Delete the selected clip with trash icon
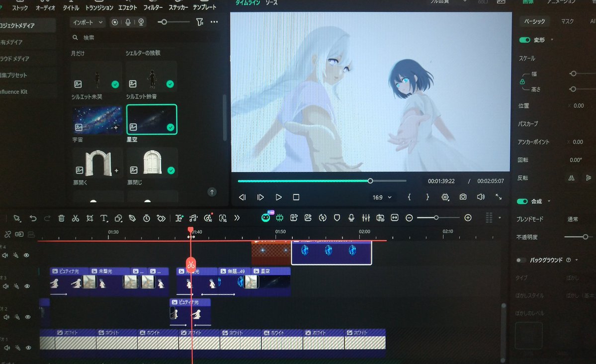Screen dimensions: 596x364 [x=61, y=218]
